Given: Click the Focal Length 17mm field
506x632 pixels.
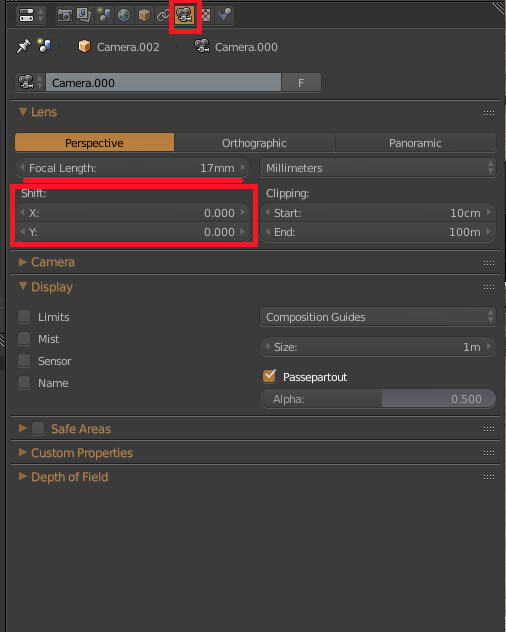Looking at the screenshot, I should 132,168.
